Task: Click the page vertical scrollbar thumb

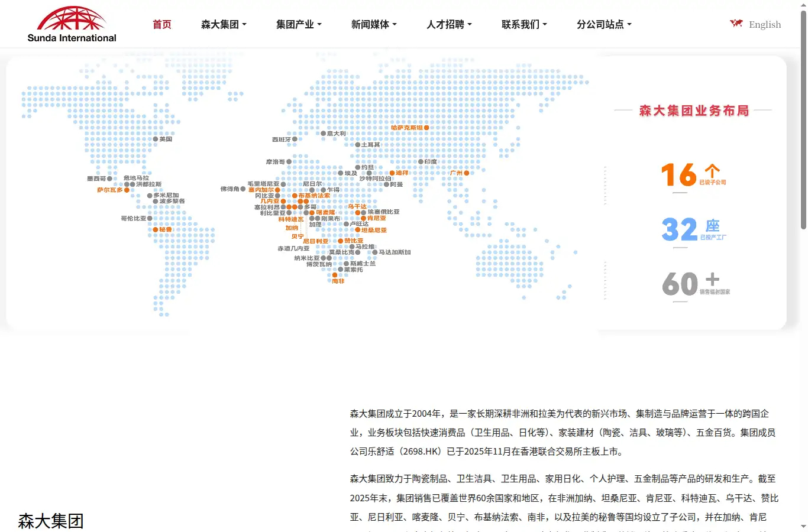Action: (x=803, y=120)
